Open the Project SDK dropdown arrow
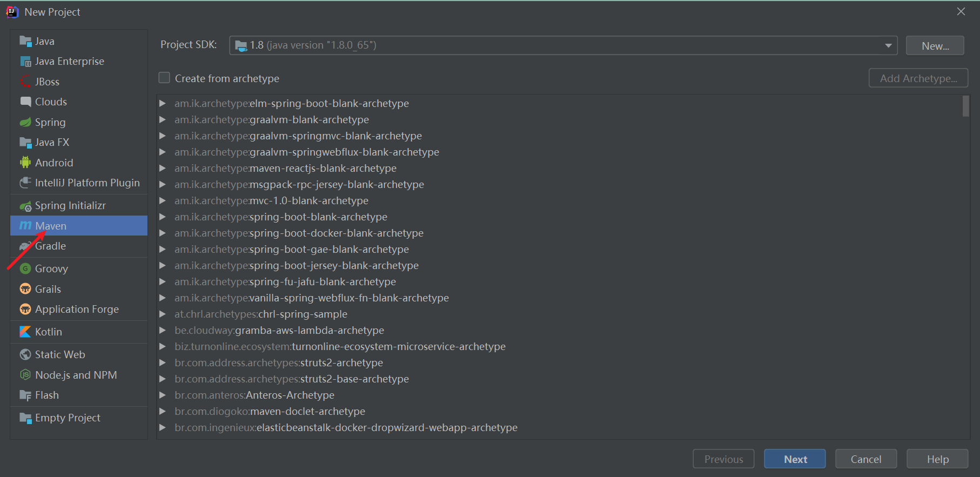980x477 pixels. [x=888, y=45]
